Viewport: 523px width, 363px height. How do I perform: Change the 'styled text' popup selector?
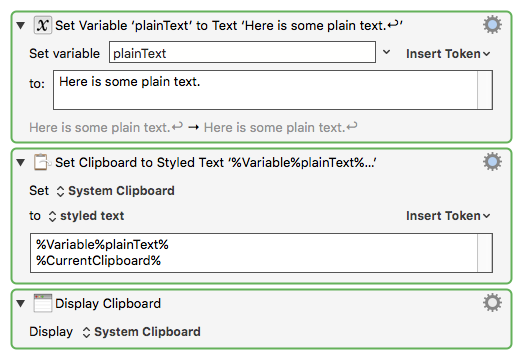86,216
